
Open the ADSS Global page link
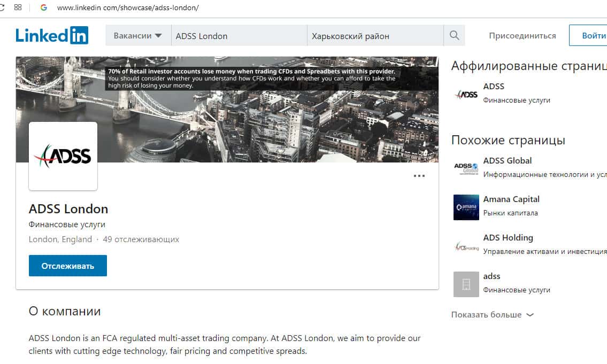click(508, 160)
